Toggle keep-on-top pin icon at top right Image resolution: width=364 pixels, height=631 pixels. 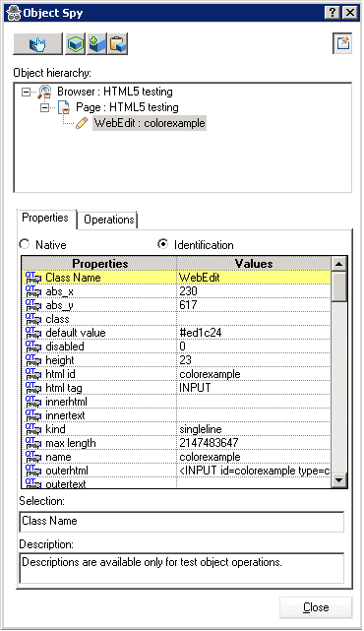[342, 43]
